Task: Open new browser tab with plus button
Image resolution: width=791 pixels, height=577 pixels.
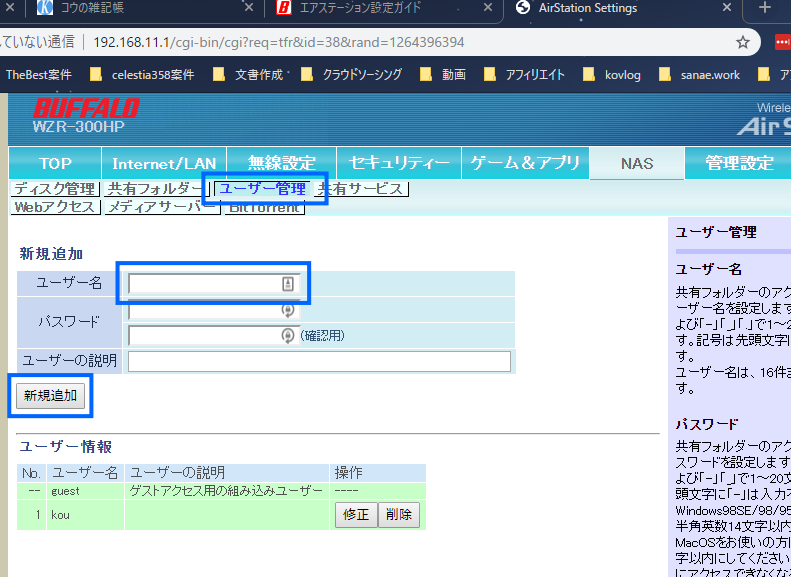Action: [x=764, y=9]
